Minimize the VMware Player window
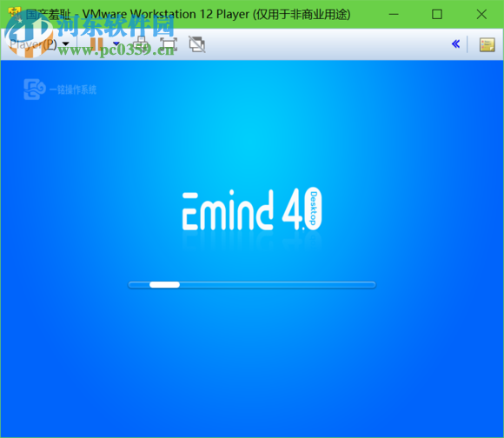Screen dimensions: 504x438 click(x=394, y=15)
